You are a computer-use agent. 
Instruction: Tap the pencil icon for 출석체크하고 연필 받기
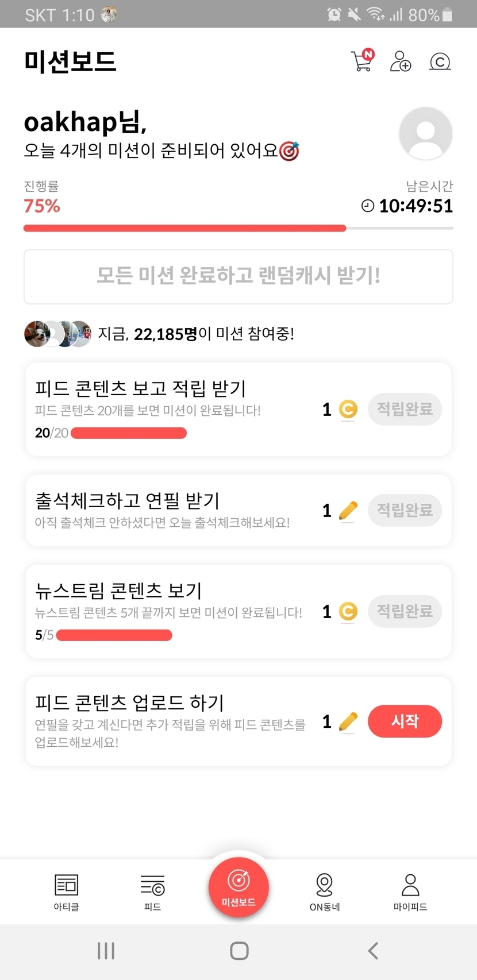348,510
